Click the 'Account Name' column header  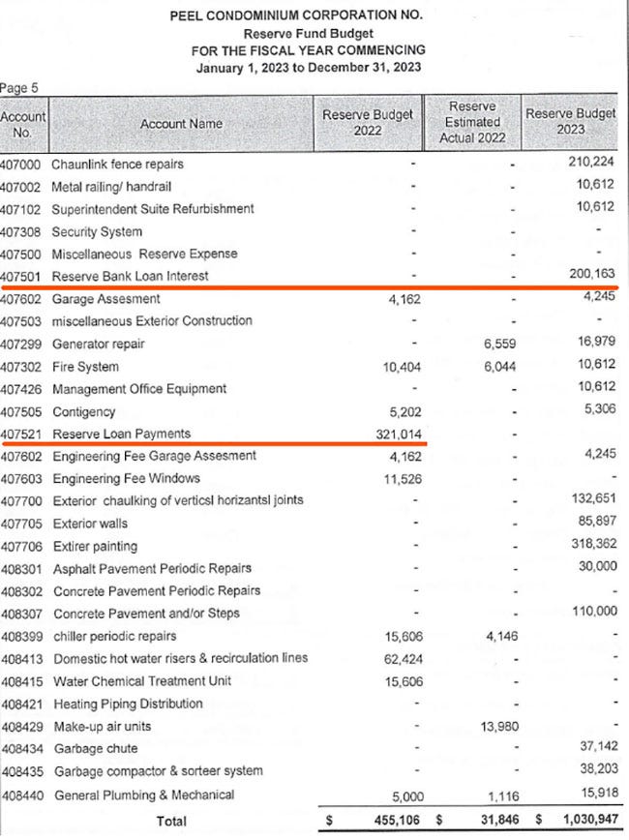[x=181, y=124]
